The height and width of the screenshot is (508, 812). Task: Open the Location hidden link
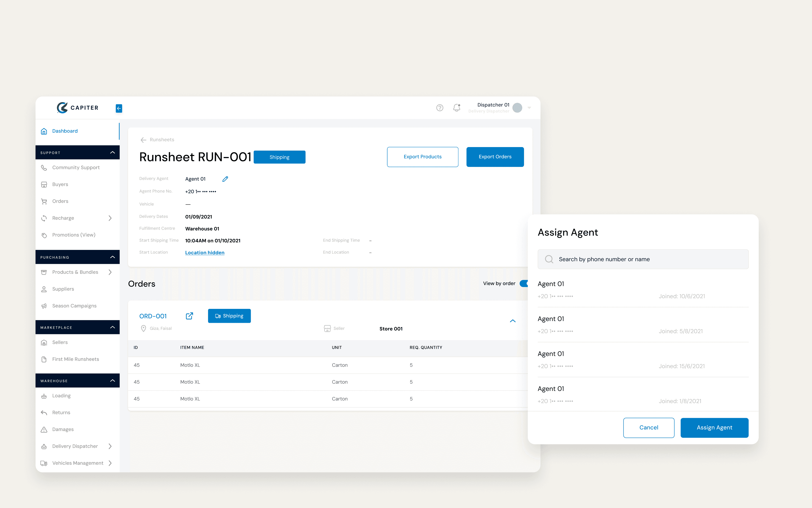point(205,253)
